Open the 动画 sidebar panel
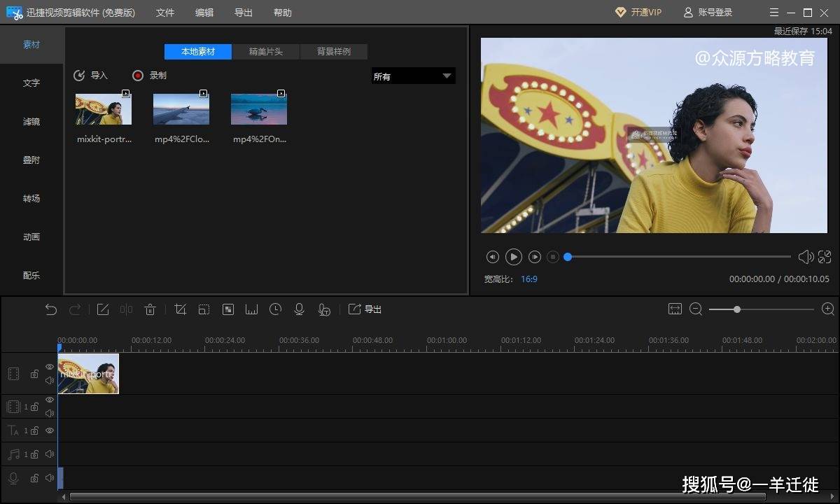The height and width of the screenshot is (504, 840). 31,237
